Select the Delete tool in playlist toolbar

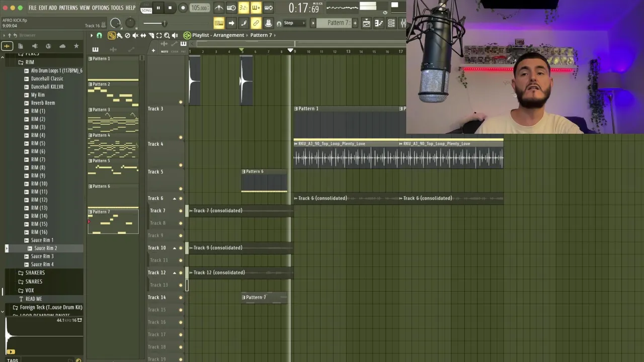pos(127,35)
